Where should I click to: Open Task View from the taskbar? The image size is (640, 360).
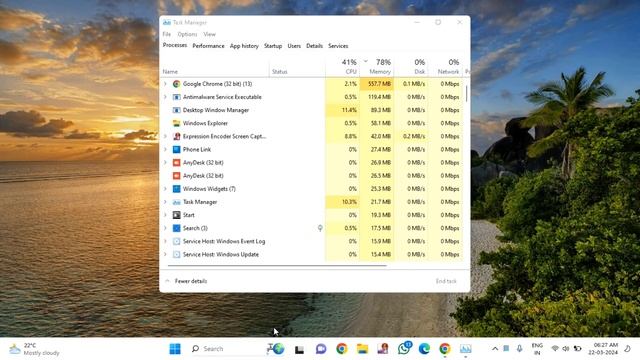[x=300, y=349]
